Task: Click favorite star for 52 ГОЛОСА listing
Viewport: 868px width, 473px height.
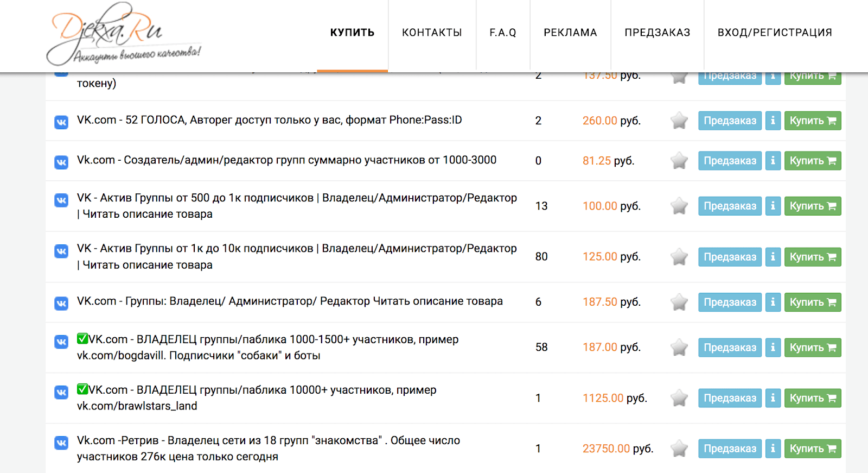Action: 679,121
